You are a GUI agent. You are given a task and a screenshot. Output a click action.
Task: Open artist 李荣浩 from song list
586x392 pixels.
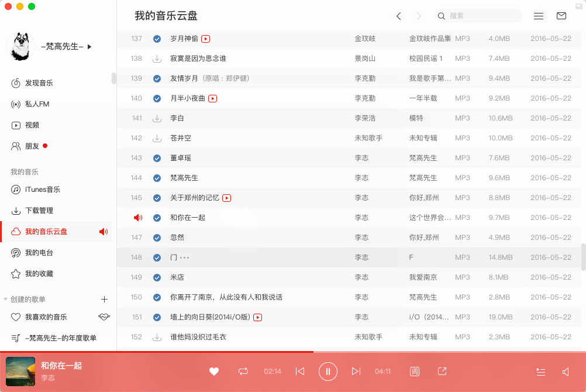(365, 118)
